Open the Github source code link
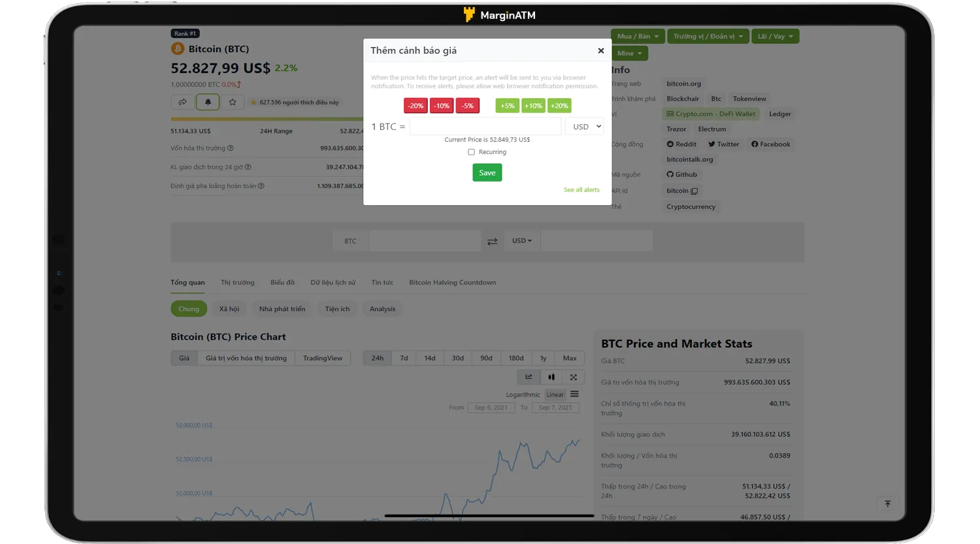Viewport: 980px width, 544px height. point(681,174)
